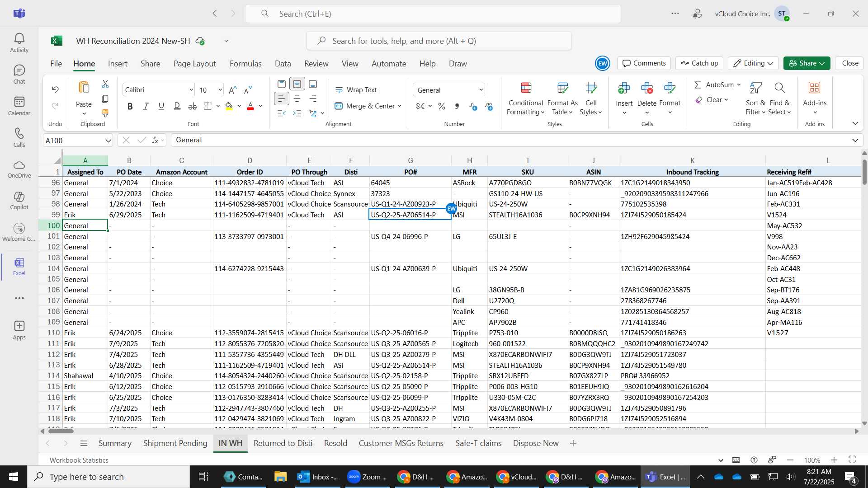Click the Catch up button

click(x=699, y=63)
